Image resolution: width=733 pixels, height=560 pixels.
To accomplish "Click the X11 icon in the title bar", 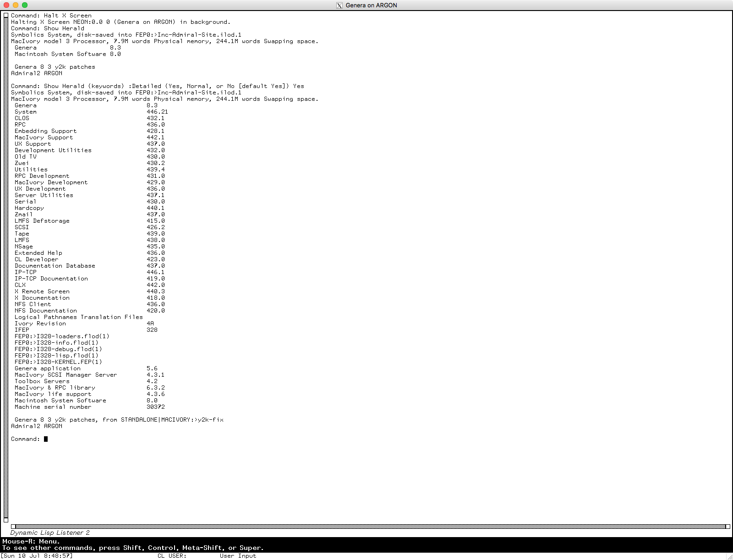I will [x=339, y=5].
